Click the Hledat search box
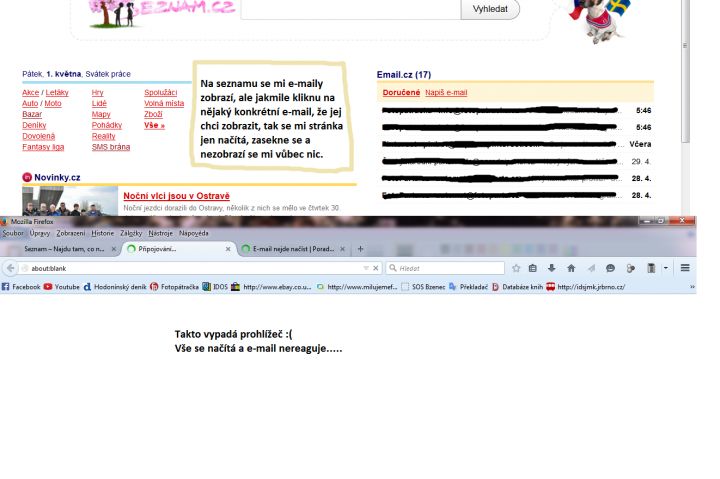Screen dimensions: 720x479 pos(445,268)
